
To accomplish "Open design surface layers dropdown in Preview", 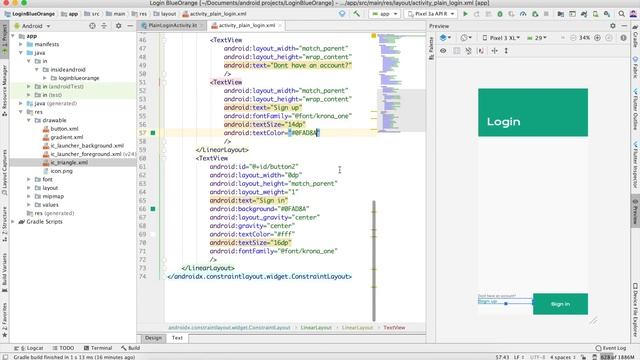I will [445, 38].
